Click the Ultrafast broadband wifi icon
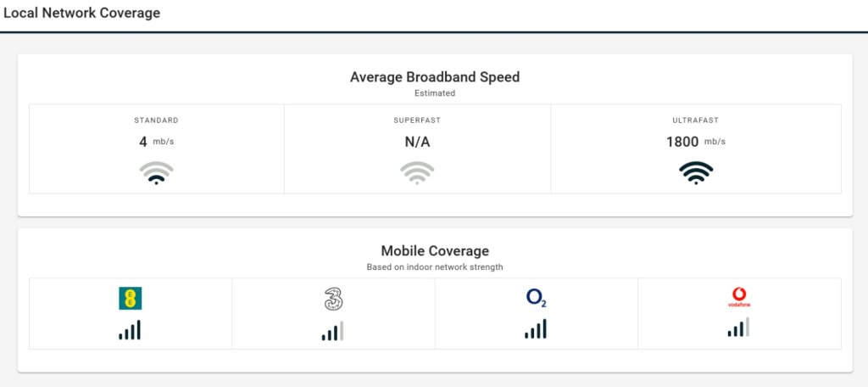Image resolution: width=868 pixels, height=387 pixels. click(696, 173)
